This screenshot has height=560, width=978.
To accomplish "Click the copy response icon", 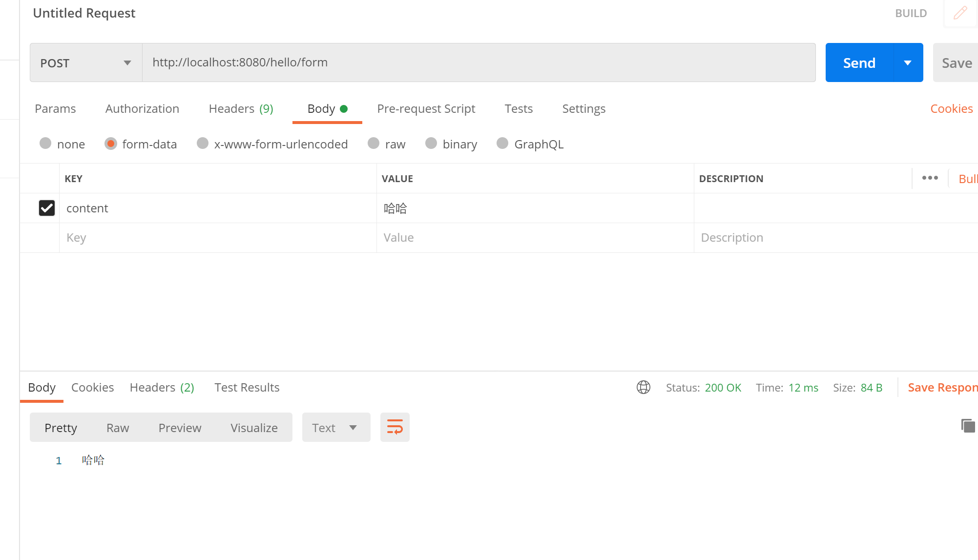I will (968, 426).
